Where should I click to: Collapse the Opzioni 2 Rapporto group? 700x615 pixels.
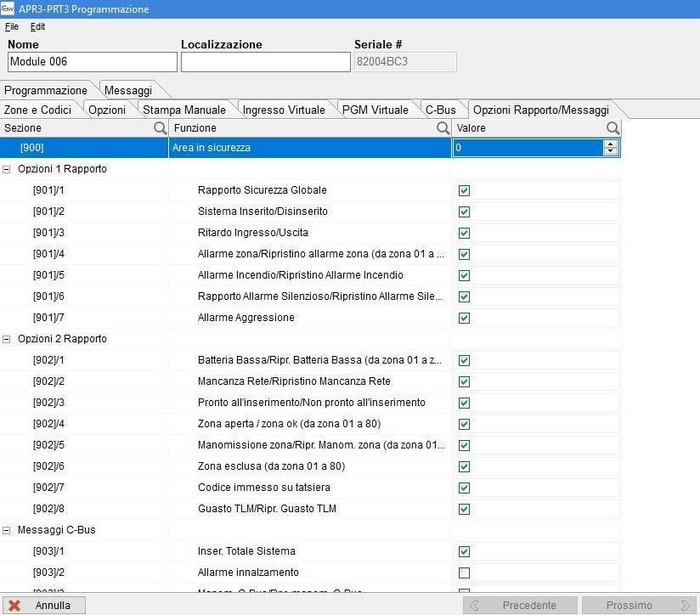pyautogui.click(x=7, y=339)
